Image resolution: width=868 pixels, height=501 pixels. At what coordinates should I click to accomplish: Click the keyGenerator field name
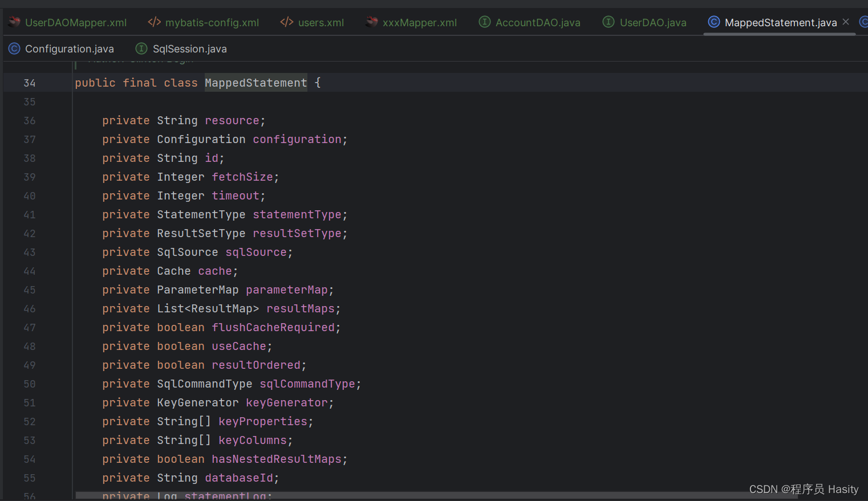coord(287,402)
